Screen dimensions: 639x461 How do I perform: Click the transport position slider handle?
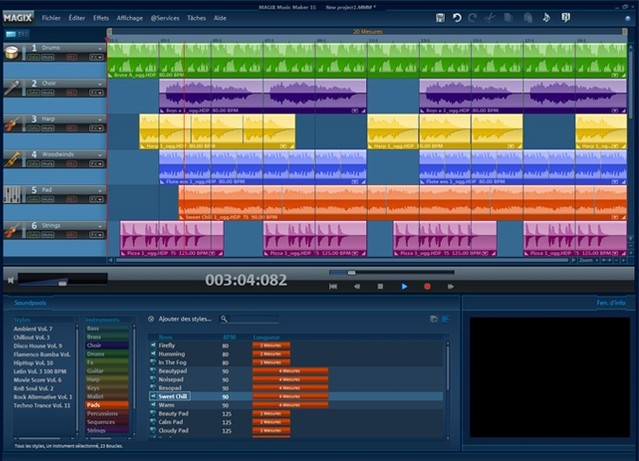tap(351, 272)
